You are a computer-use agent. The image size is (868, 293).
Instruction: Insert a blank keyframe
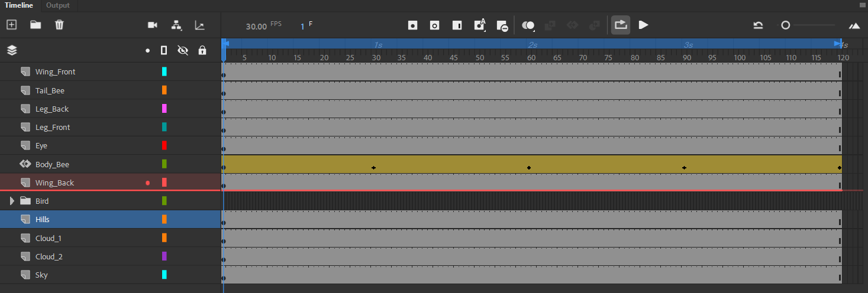[434, 25]
